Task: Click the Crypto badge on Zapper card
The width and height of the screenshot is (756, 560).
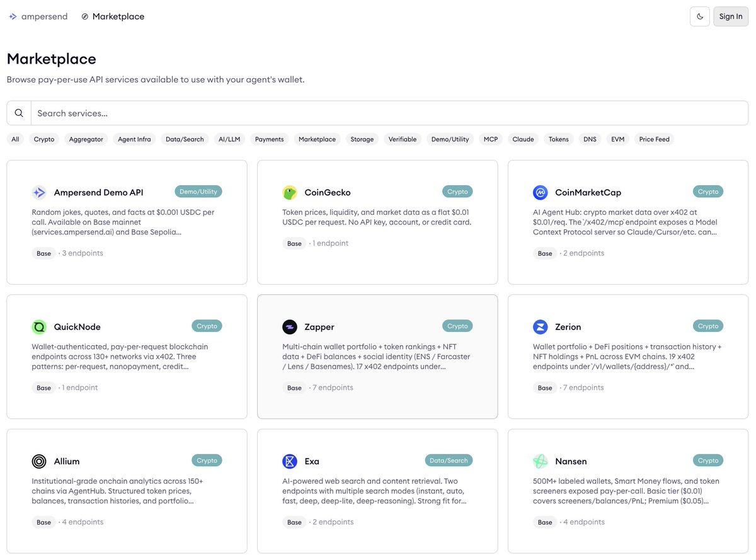Action: [x=457, y=326]
